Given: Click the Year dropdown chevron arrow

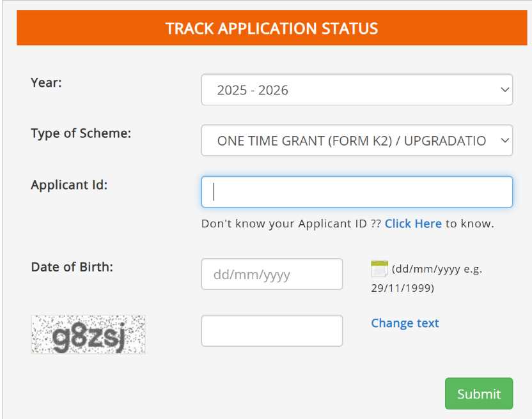Looking at the screenshot, I should tap(504, 89).
